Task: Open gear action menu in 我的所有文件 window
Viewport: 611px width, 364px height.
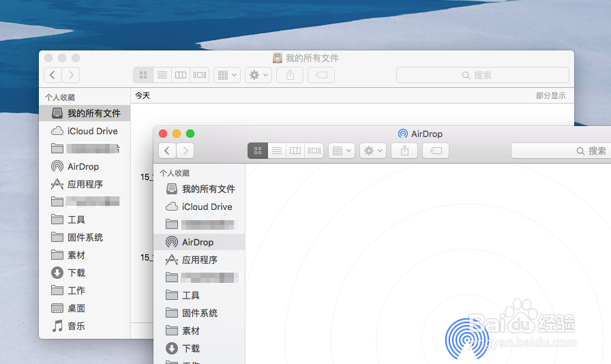Action: click(258, 75)
